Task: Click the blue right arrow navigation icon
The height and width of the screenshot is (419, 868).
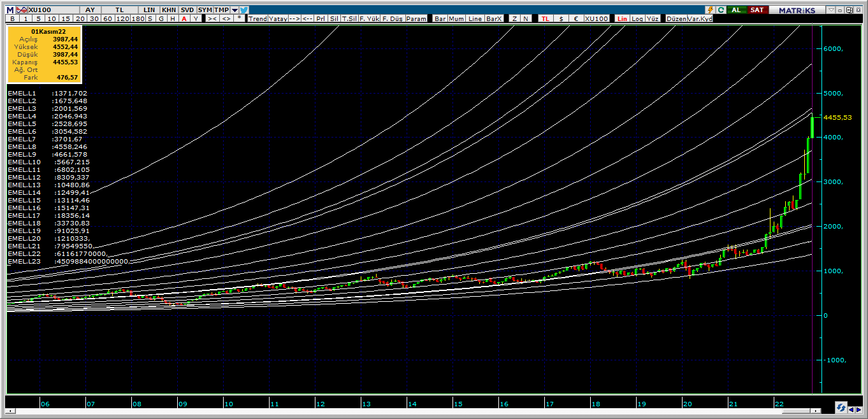Action: tap(859, 409)
